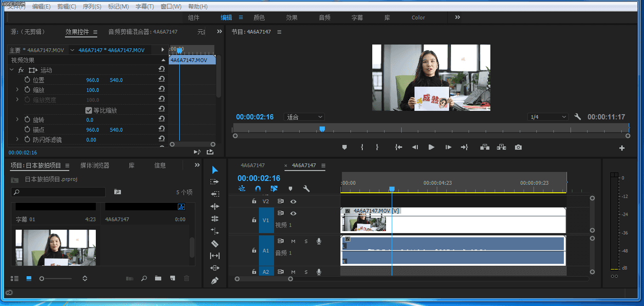Click the Export Frame camera icon
Image resolution: width=644 pixels, height=306 pixels.
(x=518, y=147)
